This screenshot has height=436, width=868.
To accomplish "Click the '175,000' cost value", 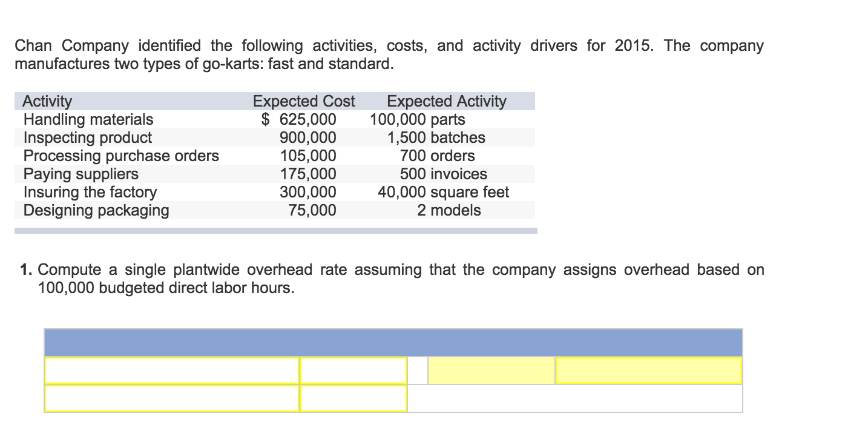I will [307, 174].
